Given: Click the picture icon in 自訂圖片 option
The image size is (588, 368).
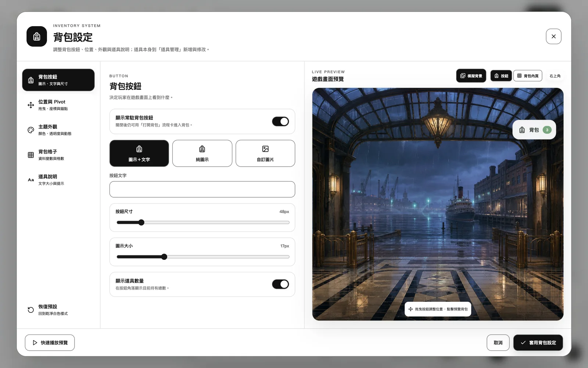Looking at the screenshot, I should 265,149.
